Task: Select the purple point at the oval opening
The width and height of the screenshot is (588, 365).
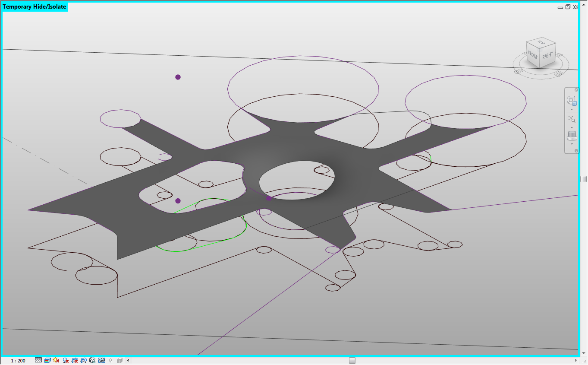Action: pos(269,198)
